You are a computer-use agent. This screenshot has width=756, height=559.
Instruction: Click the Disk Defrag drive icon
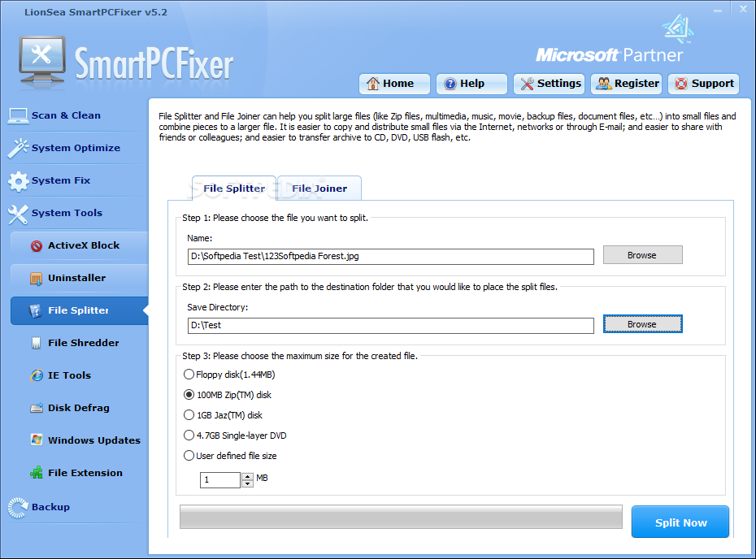pos(37,408)
